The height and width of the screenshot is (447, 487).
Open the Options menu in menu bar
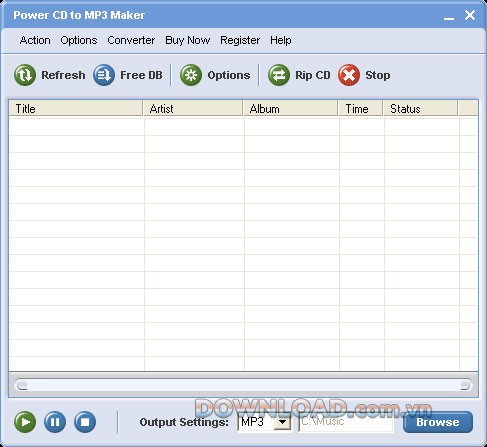[x=79, y=40]
